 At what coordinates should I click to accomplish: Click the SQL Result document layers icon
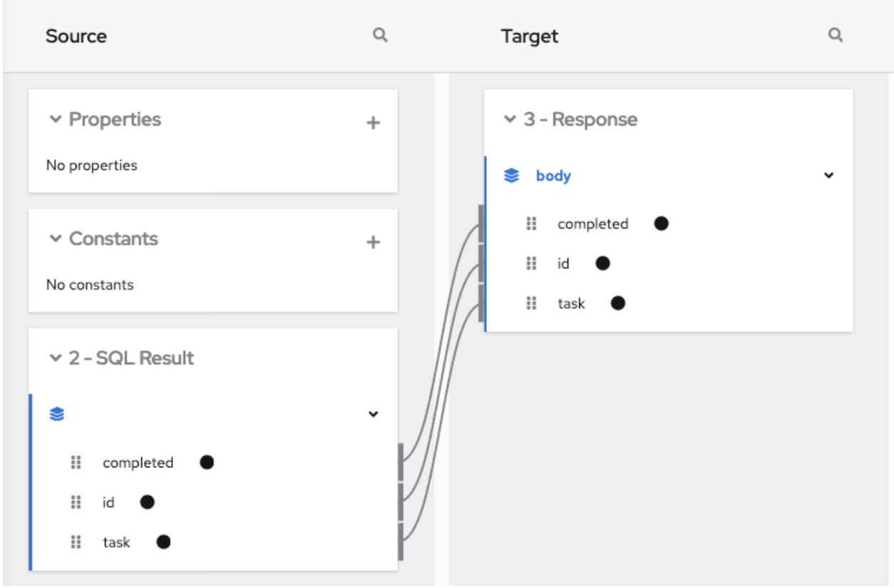57,414
